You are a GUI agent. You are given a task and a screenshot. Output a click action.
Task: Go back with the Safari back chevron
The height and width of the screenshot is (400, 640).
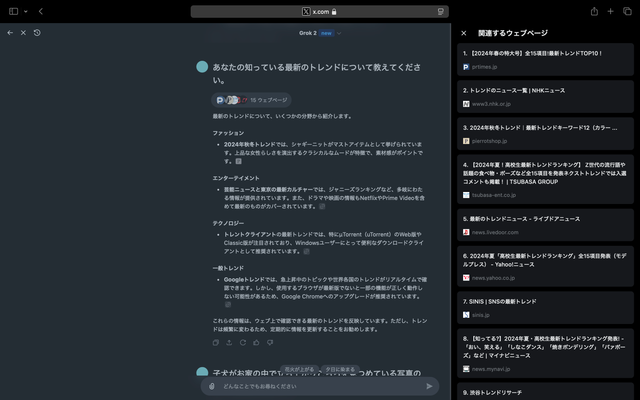click(41, 11)
